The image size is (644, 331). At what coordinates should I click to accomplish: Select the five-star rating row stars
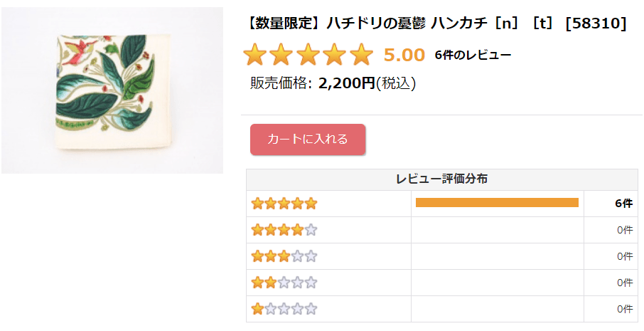(284, 204)
